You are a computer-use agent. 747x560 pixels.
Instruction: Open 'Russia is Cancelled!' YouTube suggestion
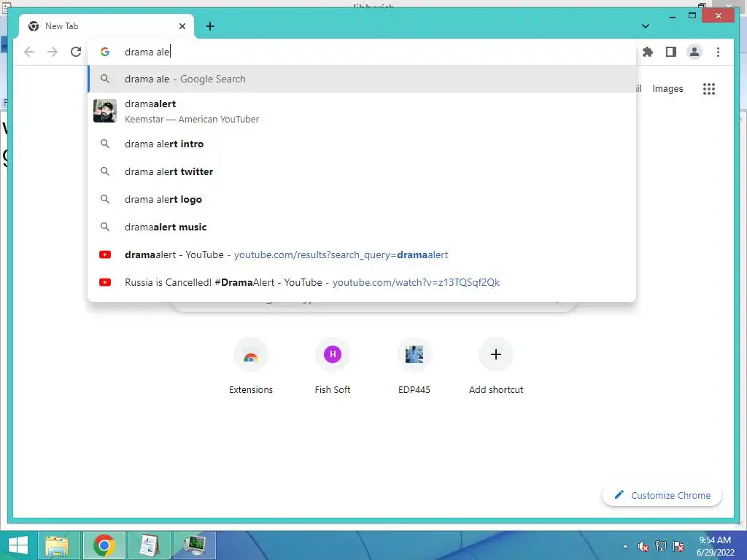(x=362, y=282)
